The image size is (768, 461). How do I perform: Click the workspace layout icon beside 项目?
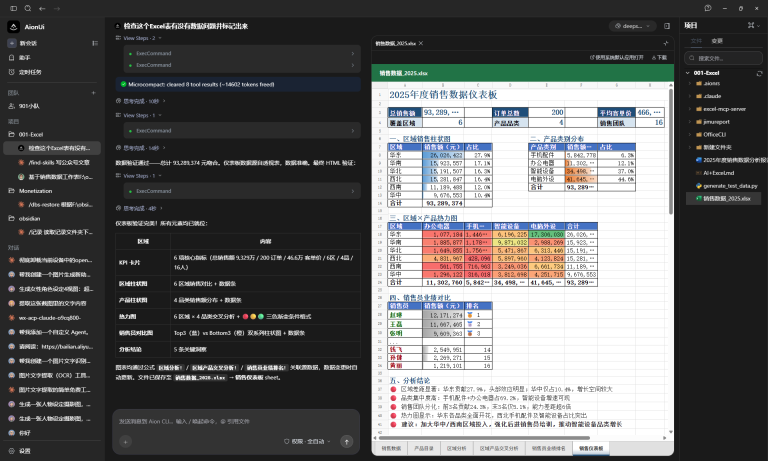(x=751, y=25)
